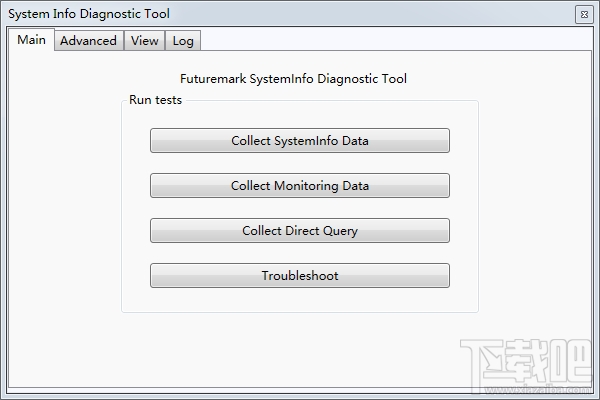Close the System Info Diagnostic Tool window
This screenshot has width=600, height=400.
[x=583, y=14]
